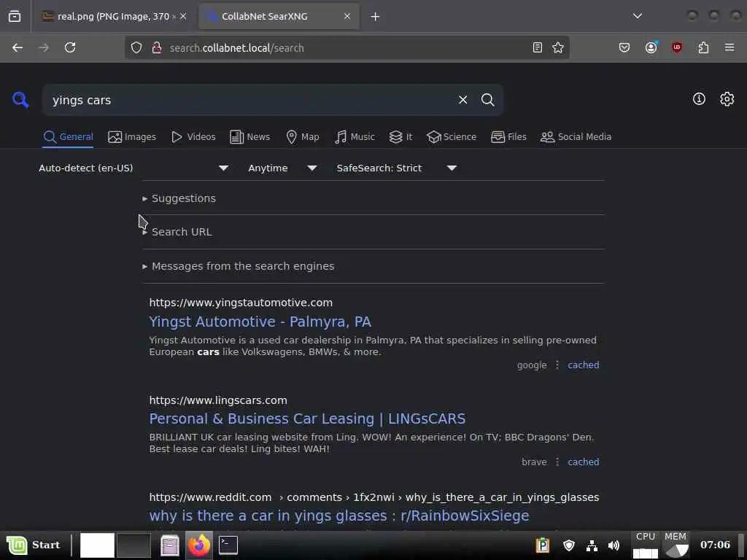The image size is (747, 560).
Task: Clear the search query with X icon
Action: tap(462, 99)
